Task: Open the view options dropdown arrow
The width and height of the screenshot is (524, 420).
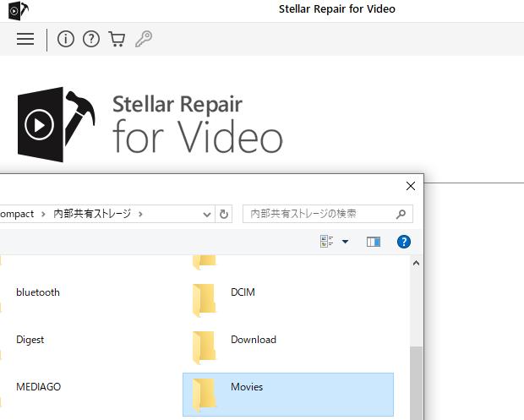Action: click(x=345, y=241)
